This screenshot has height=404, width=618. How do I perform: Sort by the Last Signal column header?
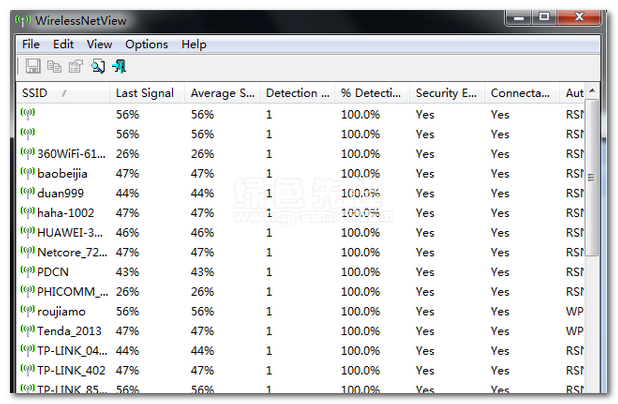[147, 93]
